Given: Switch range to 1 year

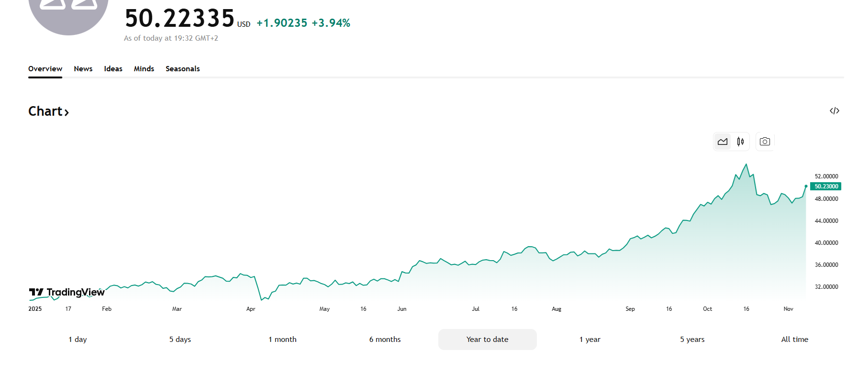Looking at the screenshot, I should coord(590,340).
